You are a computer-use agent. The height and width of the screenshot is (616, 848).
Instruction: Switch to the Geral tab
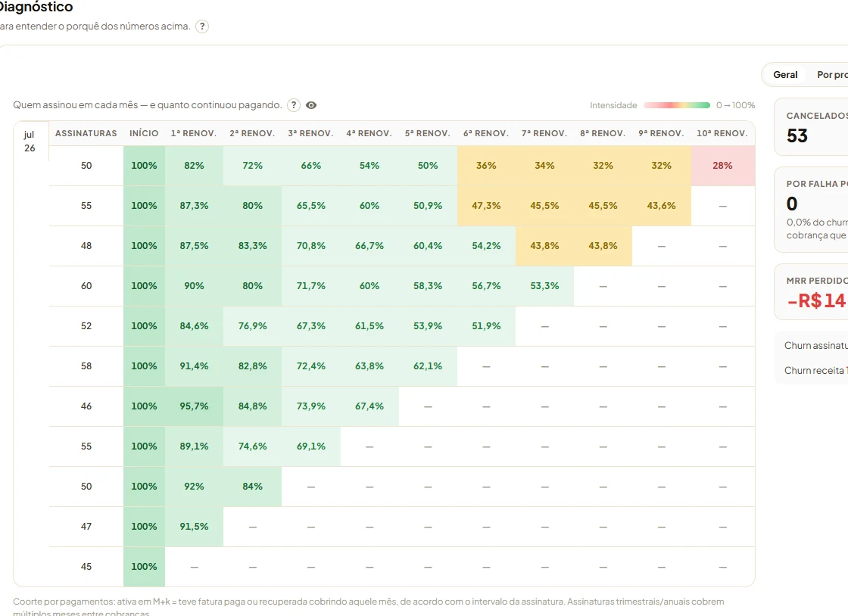(x=784, y=75)
